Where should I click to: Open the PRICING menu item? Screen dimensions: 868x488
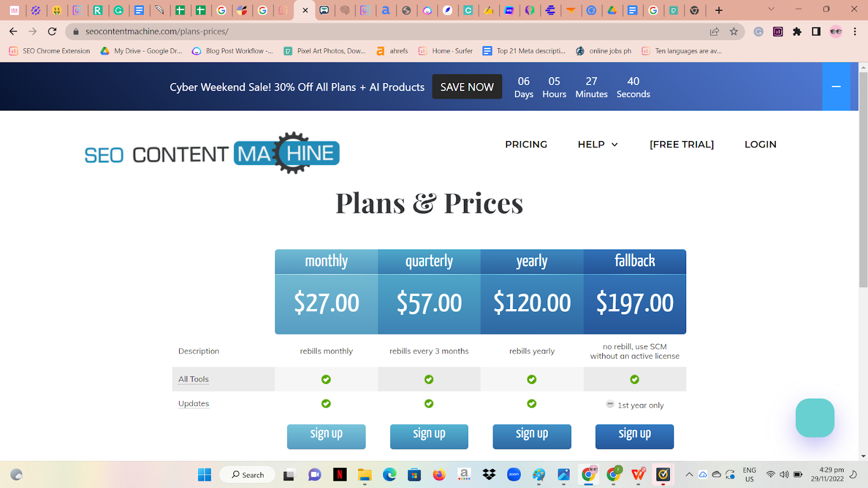[526, 144]
